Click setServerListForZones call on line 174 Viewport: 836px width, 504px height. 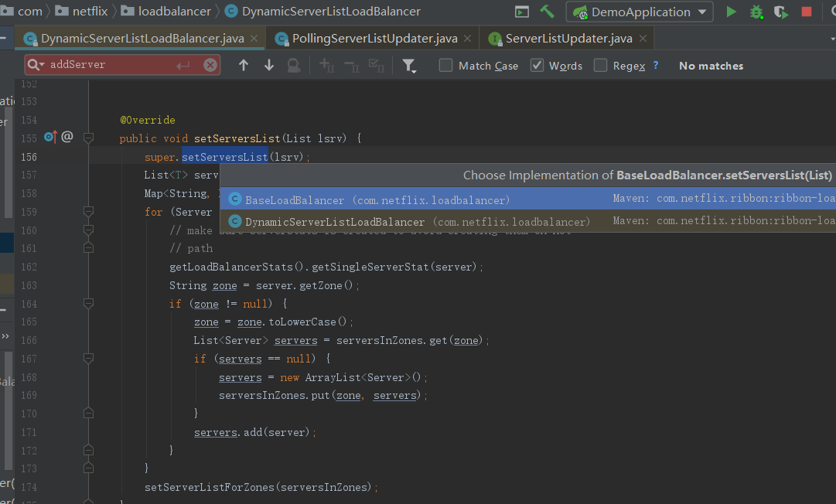(x=209, y=487)
